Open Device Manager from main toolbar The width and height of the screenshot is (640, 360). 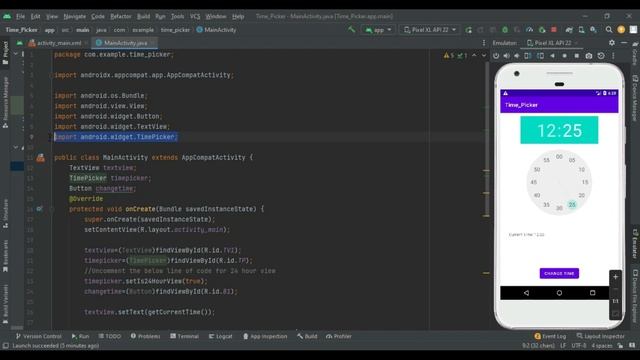581,30
